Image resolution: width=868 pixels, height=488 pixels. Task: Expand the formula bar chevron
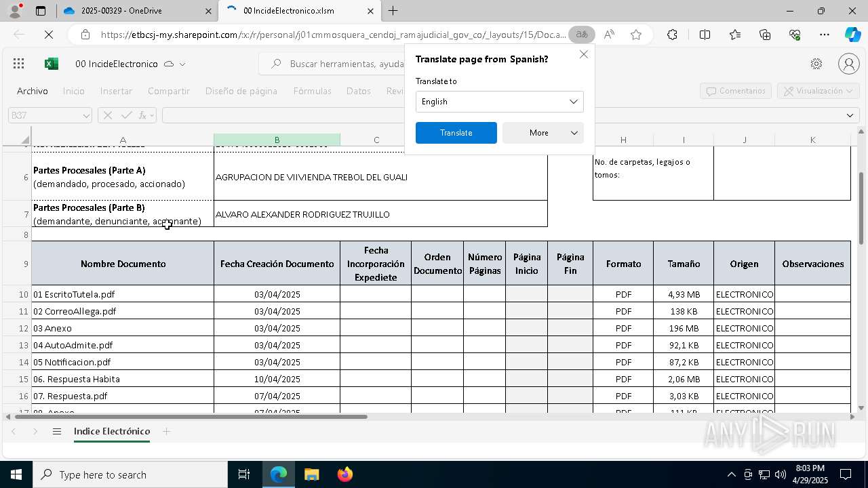pos(850,115)
